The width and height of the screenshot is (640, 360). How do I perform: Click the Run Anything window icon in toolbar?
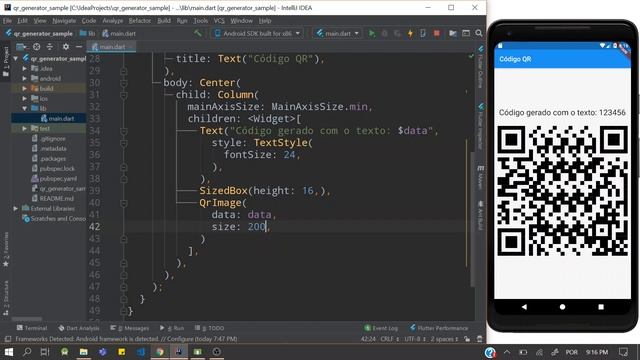[x=466, y=33]
